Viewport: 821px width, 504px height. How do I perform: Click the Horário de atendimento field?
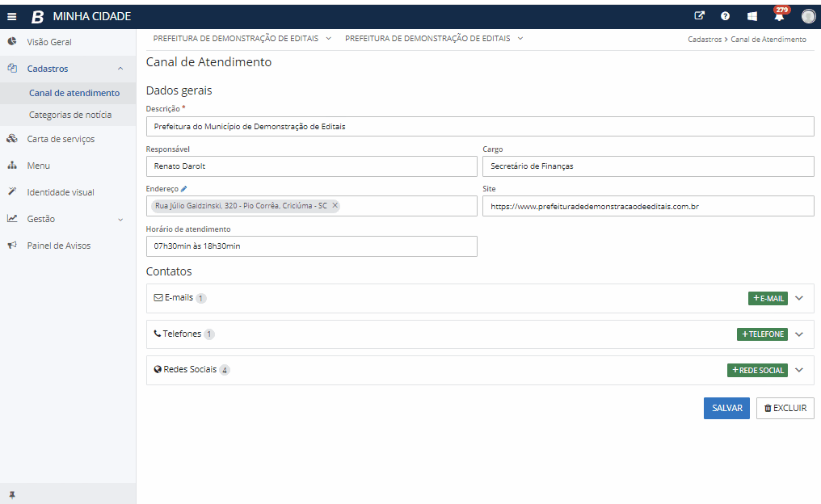[x=311, y=246]
